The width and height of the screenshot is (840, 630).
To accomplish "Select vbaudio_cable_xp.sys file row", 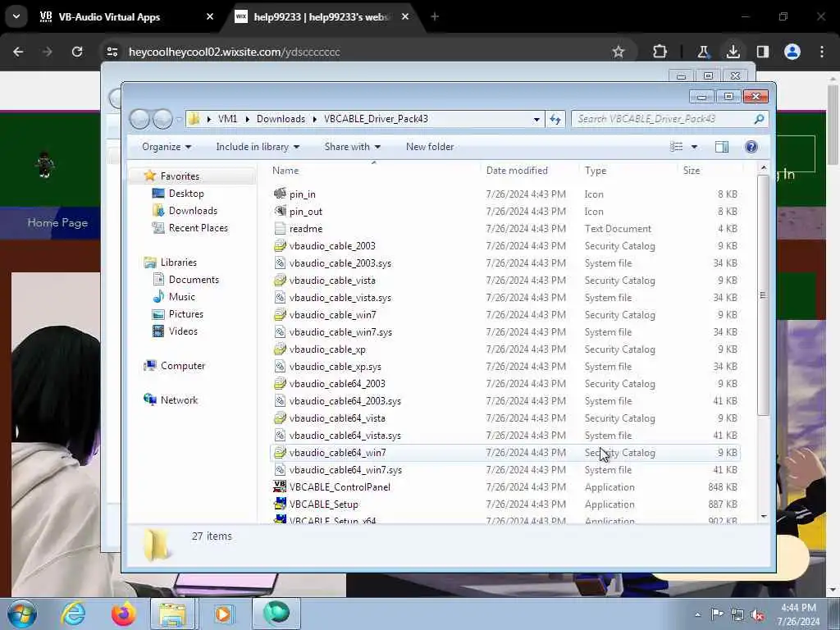I will click(505, 367).
